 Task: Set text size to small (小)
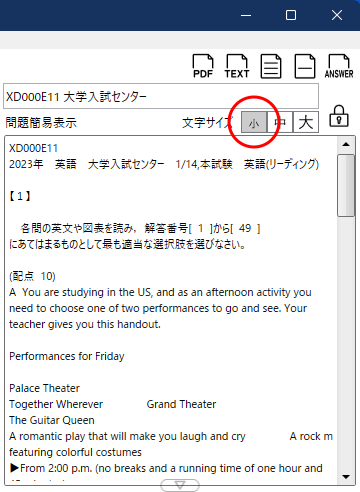coord(254,123)
